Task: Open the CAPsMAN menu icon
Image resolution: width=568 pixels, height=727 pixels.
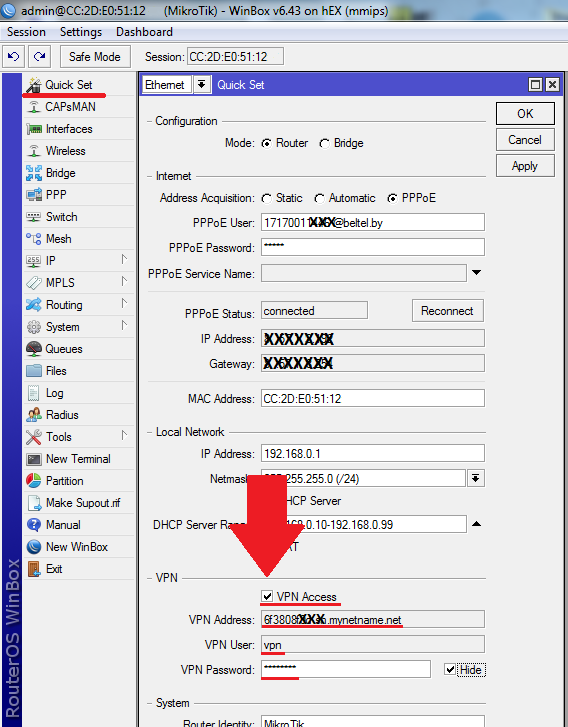Action: [x=34, y=107]
